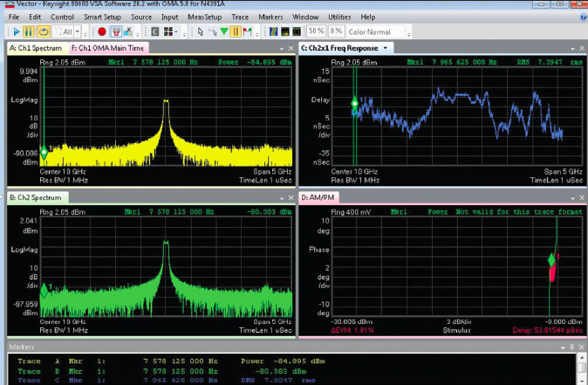Click the 50% toolbar field

click(316, 31)
